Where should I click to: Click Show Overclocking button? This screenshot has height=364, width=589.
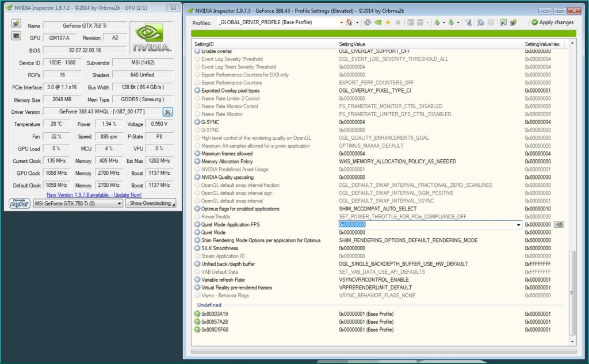point(151,203)
